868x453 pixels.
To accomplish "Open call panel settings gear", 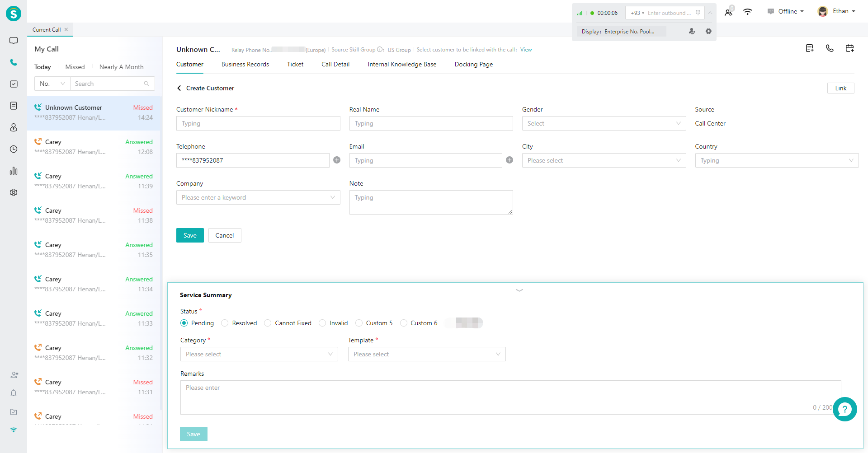I will [708, 31].
